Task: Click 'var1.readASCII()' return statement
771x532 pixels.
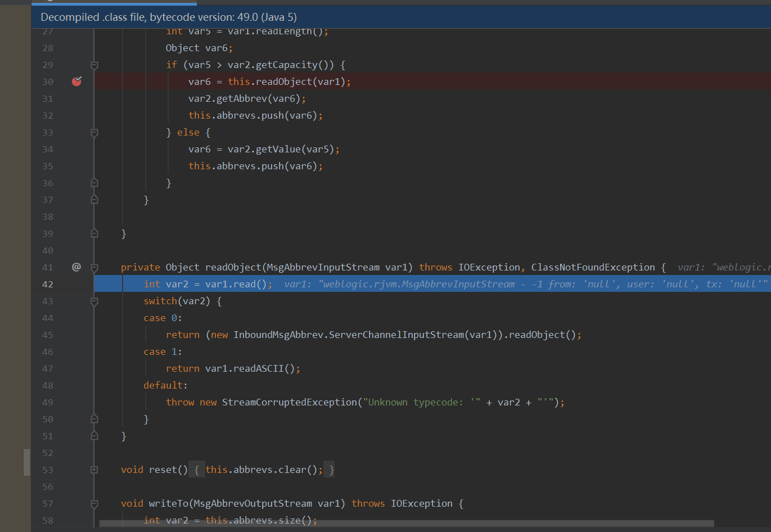Action: point(250,369)
